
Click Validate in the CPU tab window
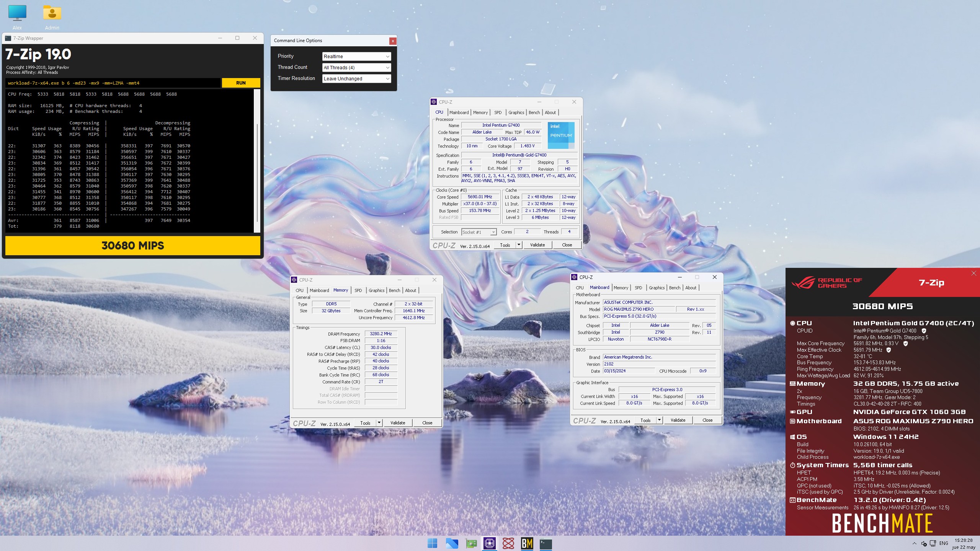tap(537, 245)
